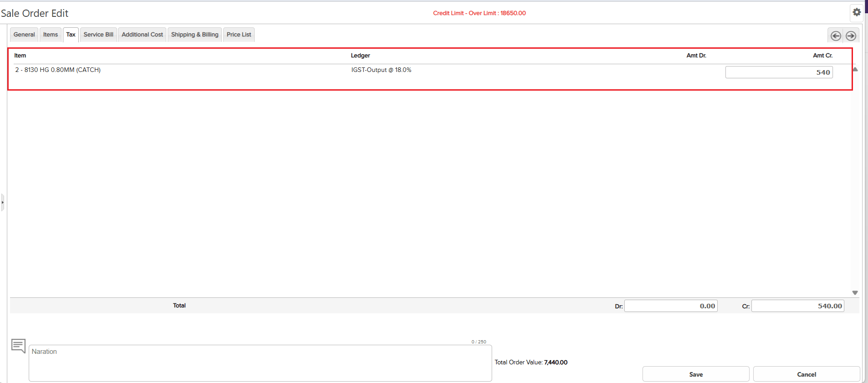This screenshot has height=383, width=868.
Task: Save the sale order
Action: [695, 374]
